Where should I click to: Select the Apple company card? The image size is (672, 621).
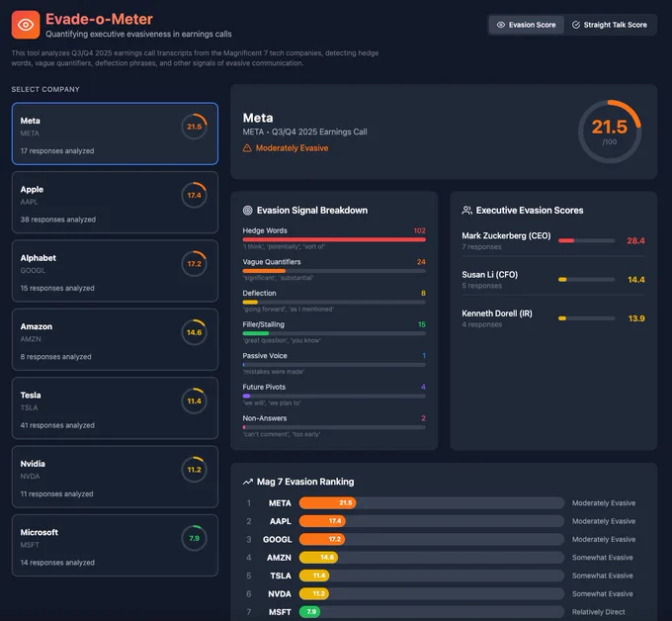(x=115, y=202)
